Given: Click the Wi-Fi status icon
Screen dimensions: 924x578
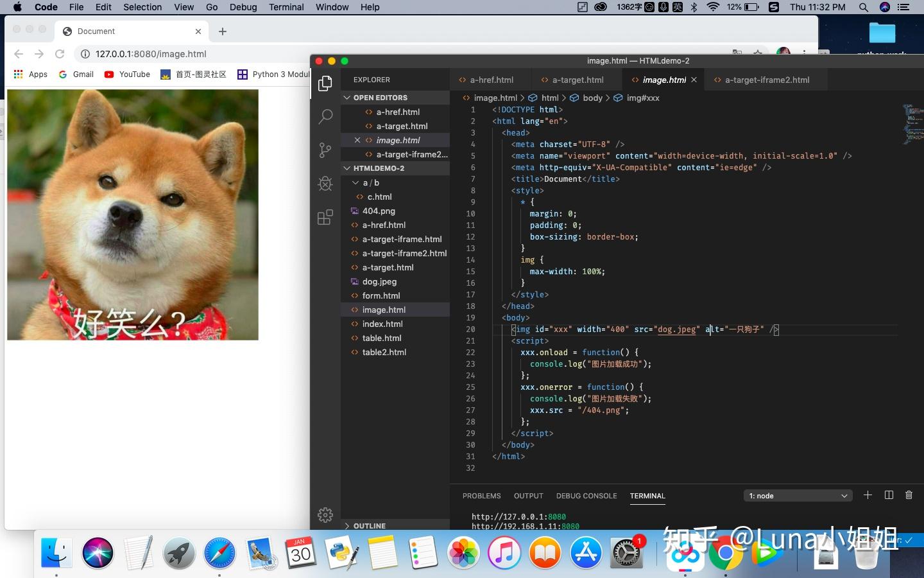Looking at the screenshot, I should 713,7.
